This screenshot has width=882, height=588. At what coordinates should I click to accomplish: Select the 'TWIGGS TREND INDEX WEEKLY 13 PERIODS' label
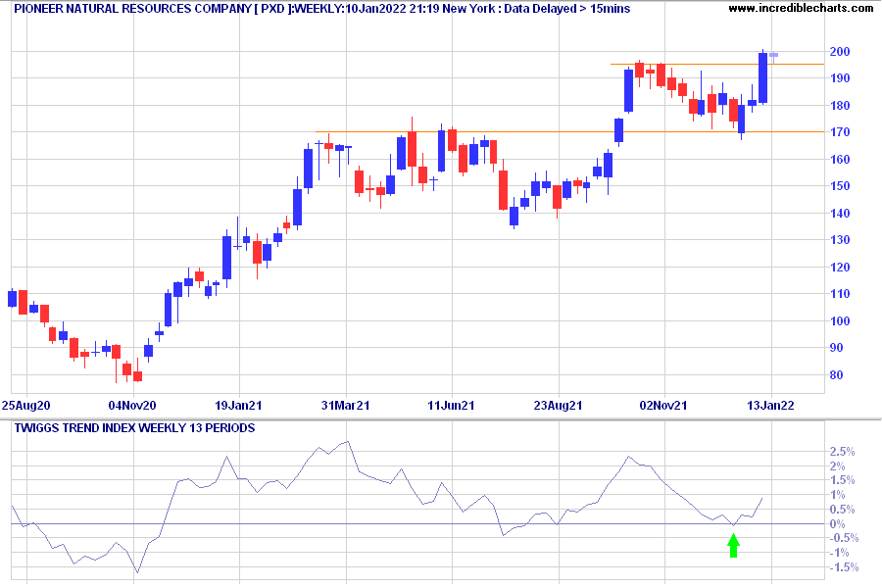click(x=134, y=427)
